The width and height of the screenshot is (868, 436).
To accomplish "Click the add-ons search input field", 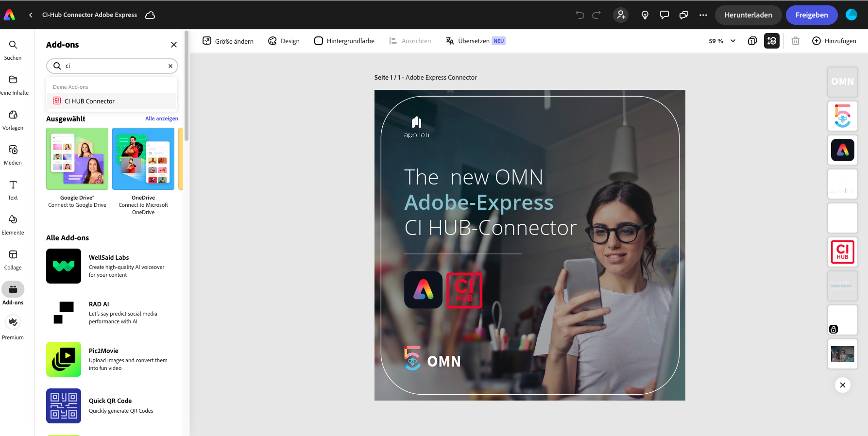I will [x=112, y=66].
